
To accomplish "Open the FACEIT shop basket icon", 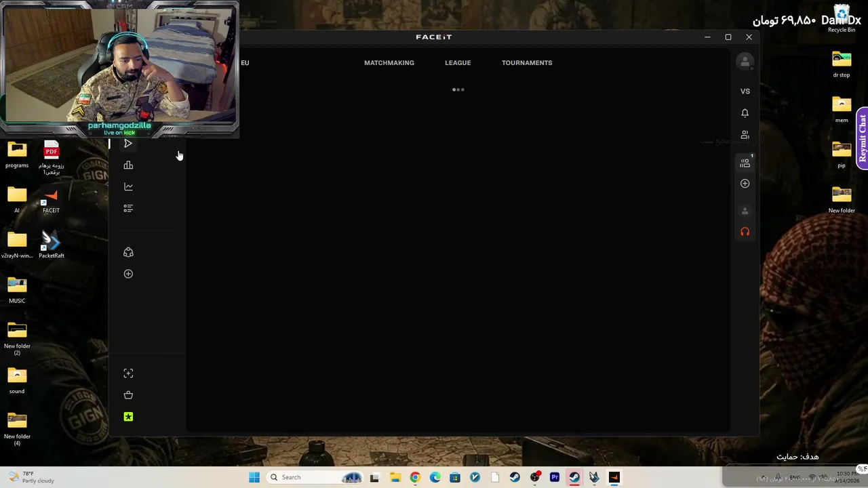I will pos(128,395).
